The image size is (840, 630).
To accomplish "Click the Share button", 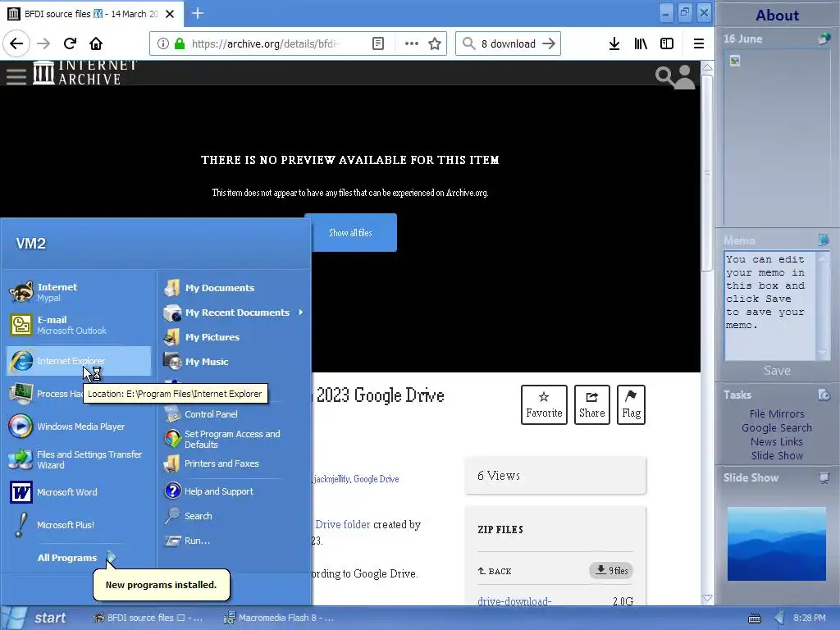I will pyautogui.click(x=592, y=404).
